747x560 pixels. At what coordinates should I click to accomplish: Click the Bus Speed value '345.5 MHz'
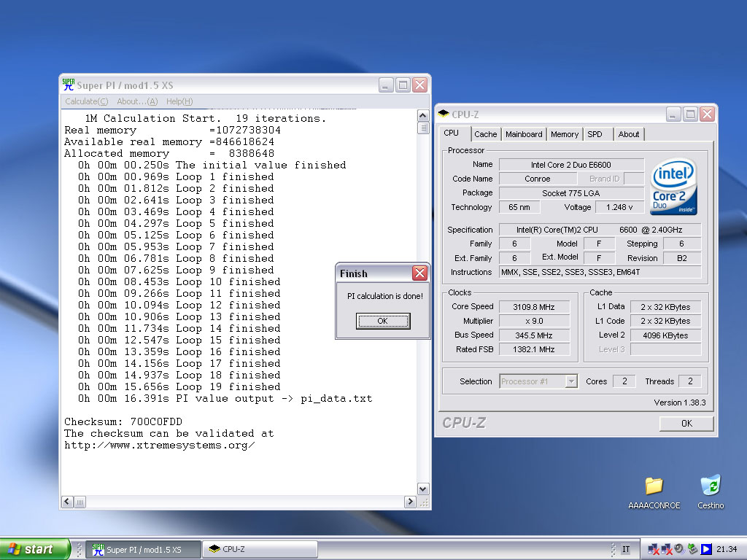click(533, 335)
